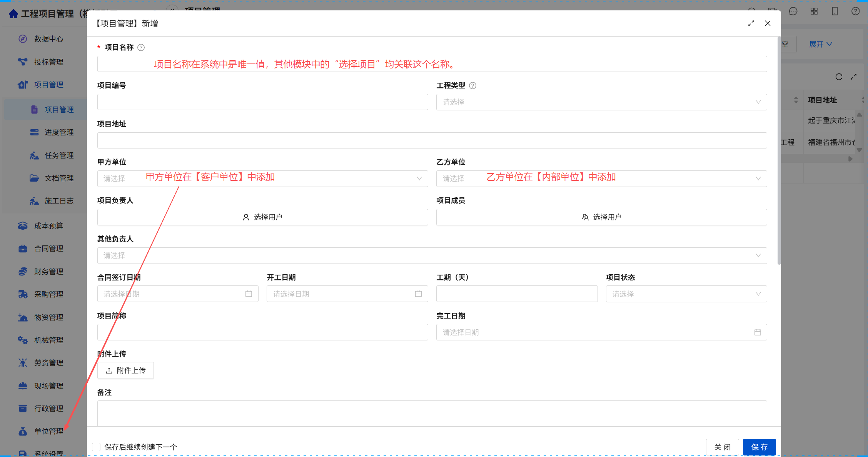
Task: Click the help icon beside 工程类型
Action: click(473, 85)
